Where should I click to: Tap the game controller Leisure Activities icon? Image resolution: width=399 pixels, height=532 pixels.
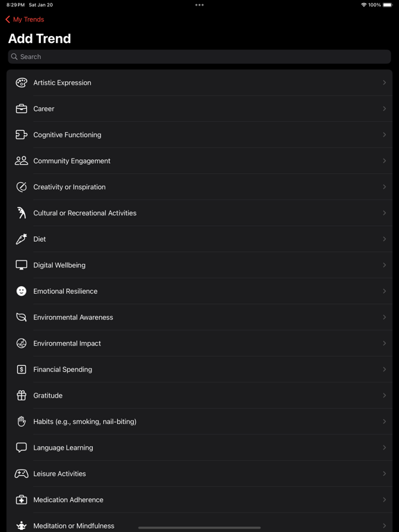[21, 474]
